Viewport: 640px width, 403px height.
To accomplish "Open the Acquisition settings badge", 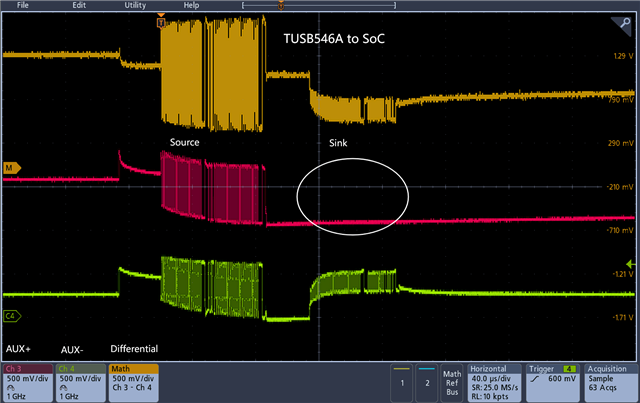I will click(611, 383).
